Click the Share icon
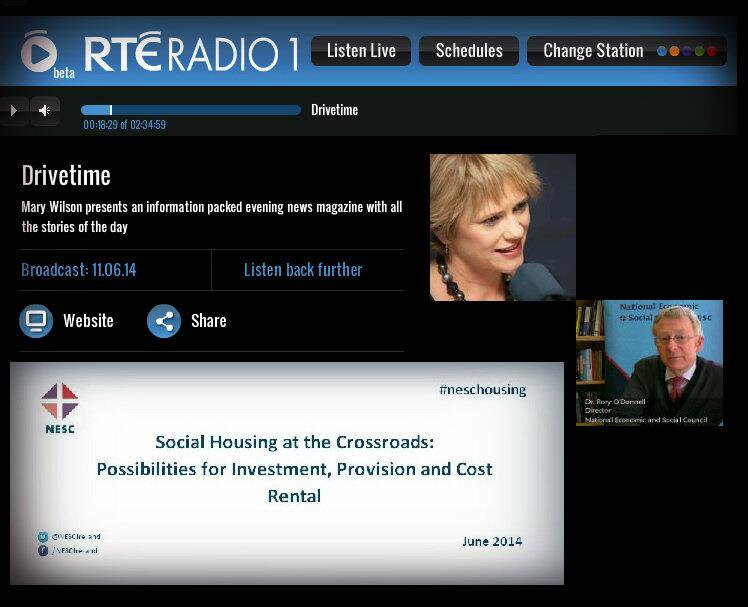The width and height of the screenshot is (748, 607). click(164, 321)
